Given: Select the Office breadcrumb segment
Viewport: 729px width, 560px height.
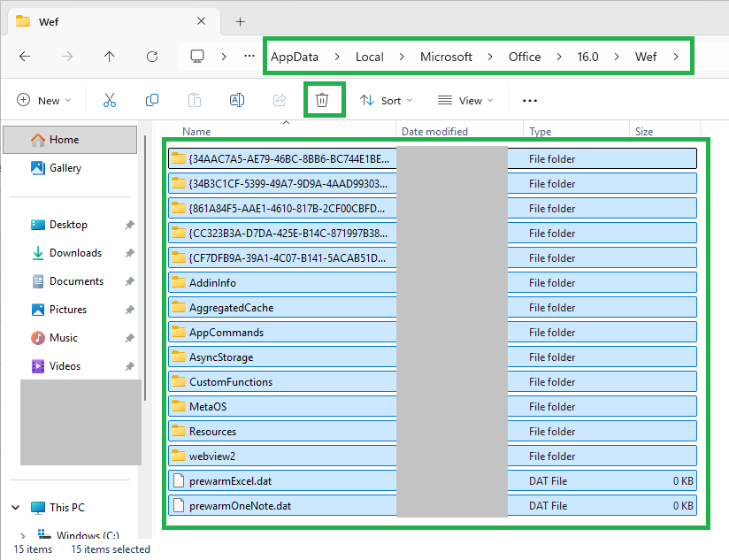Looking at the screenshot, I should (524, 57).
